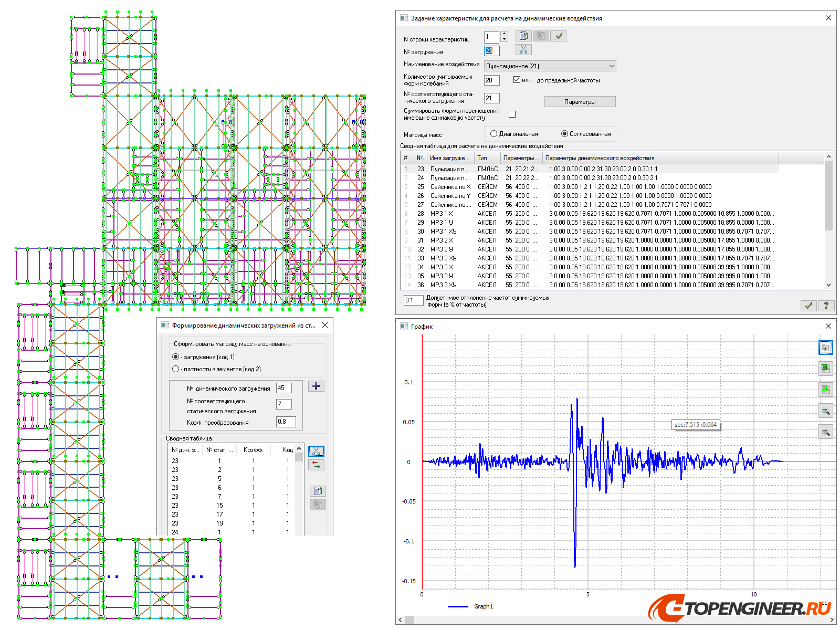This screenshot has height=630, width=840.
Task: Increase the characteristics row number with up arrow
Action: pos(505,34)
